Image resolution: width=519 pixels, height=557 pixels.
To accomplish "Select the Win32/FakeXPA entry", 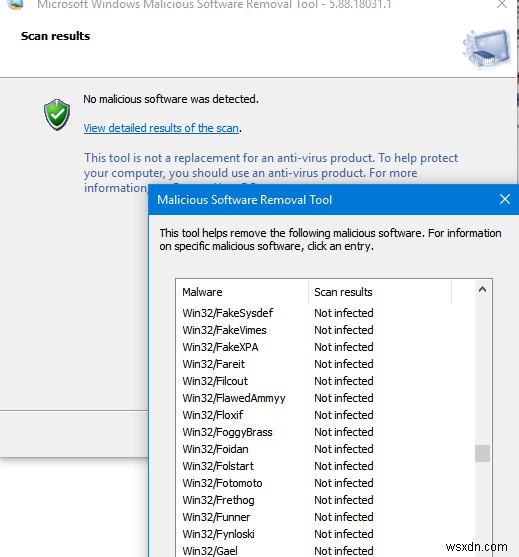I will point(220,347).
